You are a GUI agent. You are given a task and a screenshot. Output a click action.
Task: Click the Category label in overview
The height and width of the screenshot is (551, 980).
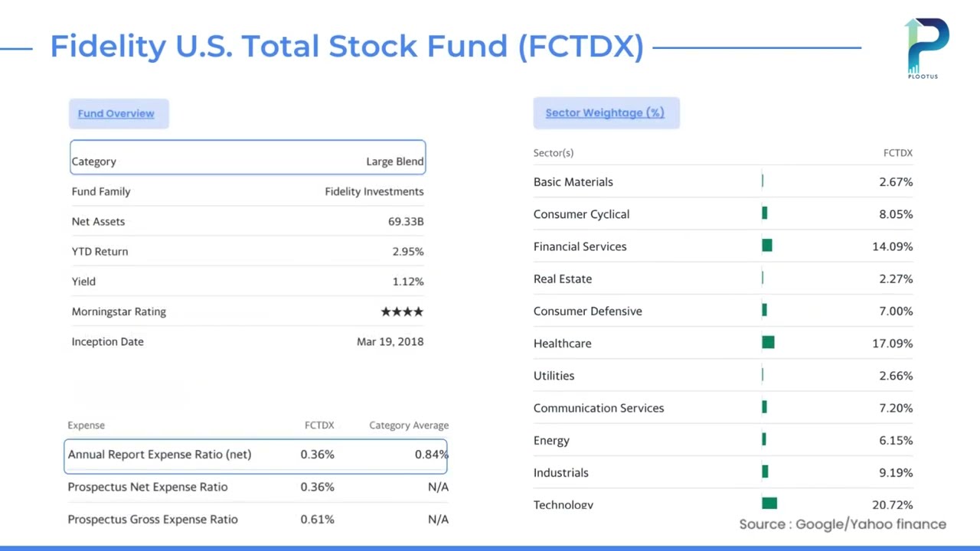coord(93,161)
